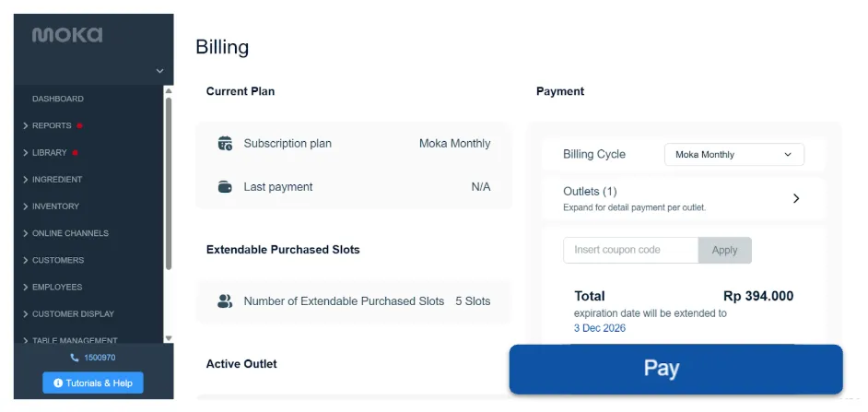
Task: Click the info icon on Tutorials & Help
Action: pos(58,383)
